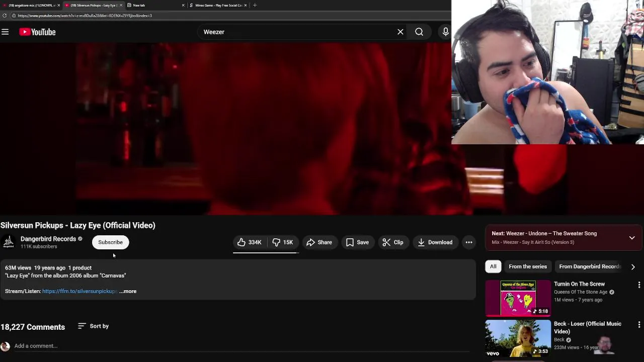Focus the Add a comment field

pos(242,346)
